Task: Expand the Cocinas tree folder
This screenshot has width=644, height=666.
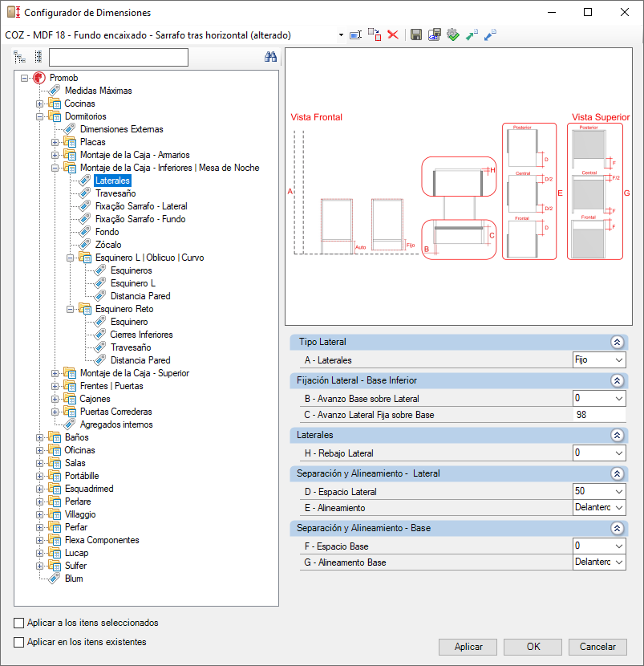Action: [39, 104]
